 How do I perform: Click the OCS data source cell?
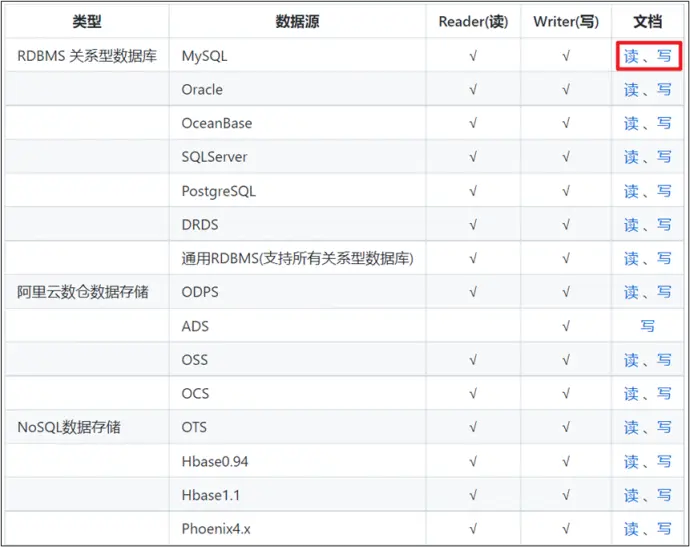tap(297, 393)
